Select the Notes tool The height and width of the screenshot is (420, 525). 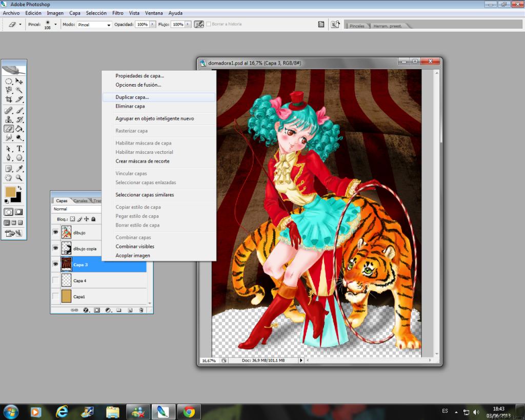[9, 169]
